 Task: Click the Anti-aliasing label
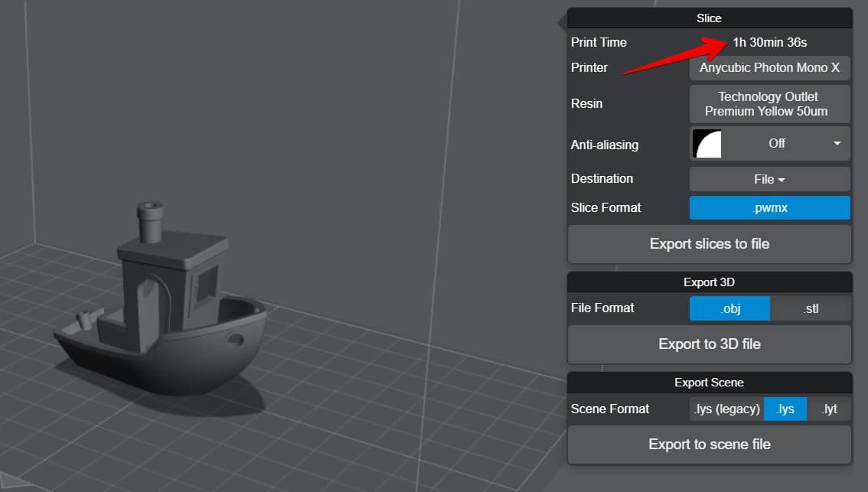click(x=604, y=144)
